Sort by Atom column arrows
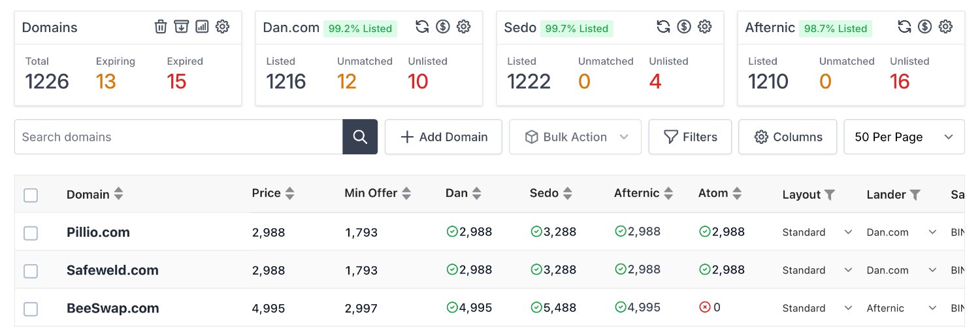Screen dimensions: 980x327 point(737,194)
